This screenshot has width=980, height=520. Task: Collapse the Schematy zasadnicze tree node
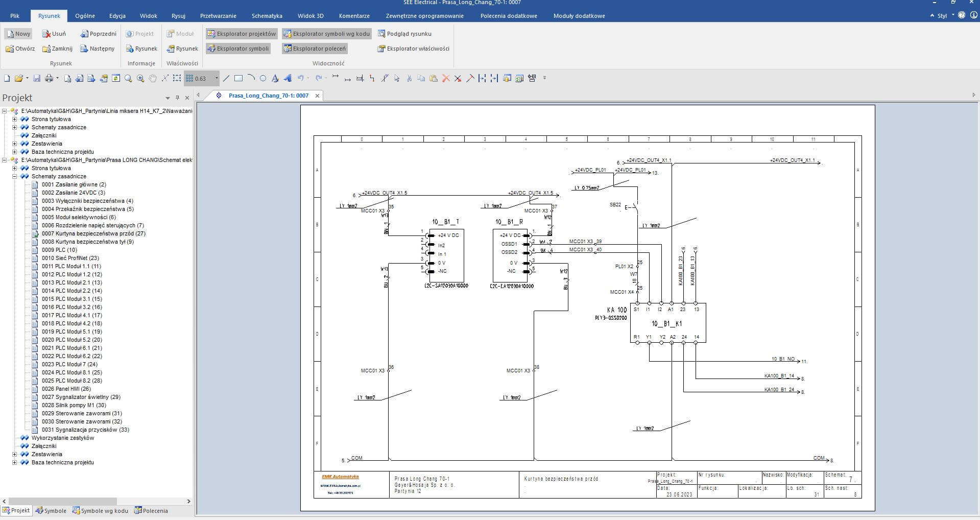click(x=15, y=176)
